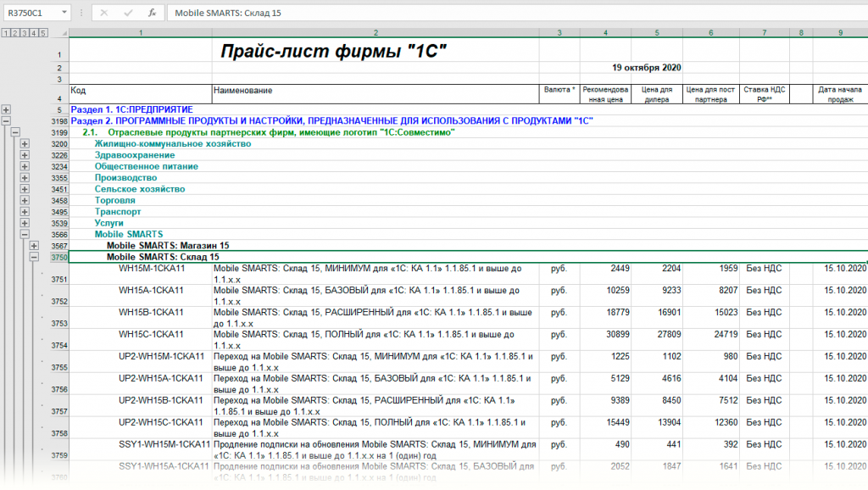This screenshot has width=868, height=490.
Task: Click the Ставка НДС РФ** header cell
Action: point(764,94)
